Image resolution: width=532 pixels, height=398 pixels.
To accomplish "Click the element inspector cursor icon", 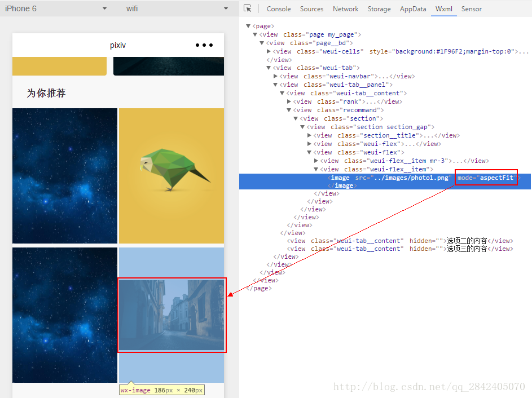I will click(247, 8).
